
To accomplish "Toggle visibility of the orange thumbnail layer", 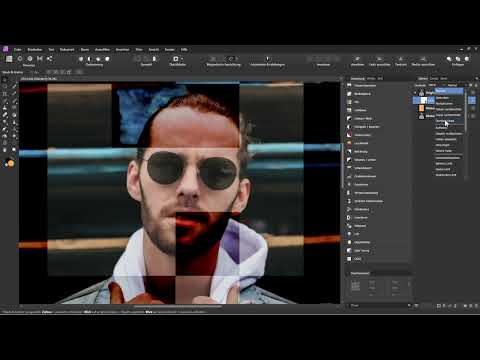I will pyautogui.click(x=473, y=108).
